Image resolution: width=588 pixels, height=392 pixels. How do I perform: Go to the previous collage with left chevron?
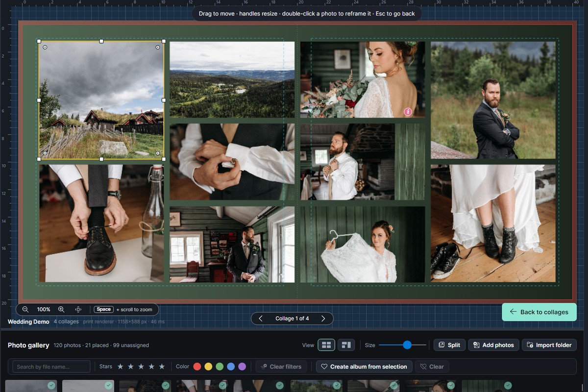261,318
